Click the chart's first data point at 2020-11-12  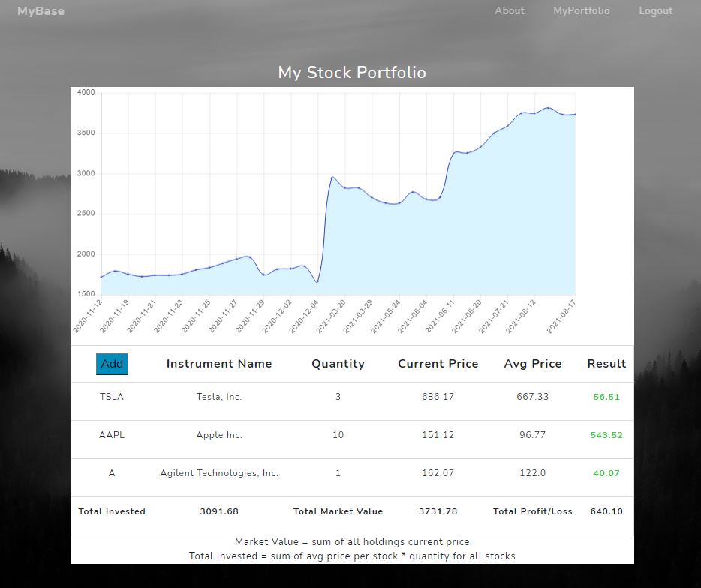click(101, 277)
